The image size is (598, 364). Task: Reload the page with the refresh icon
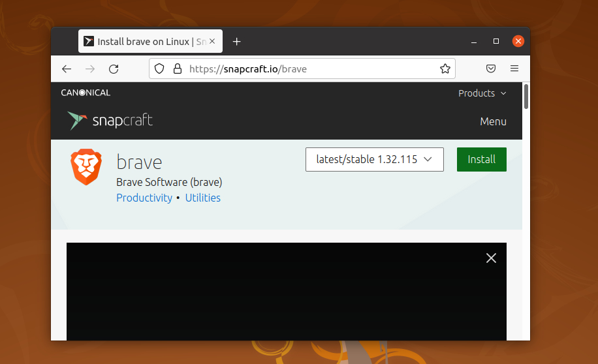114,69
